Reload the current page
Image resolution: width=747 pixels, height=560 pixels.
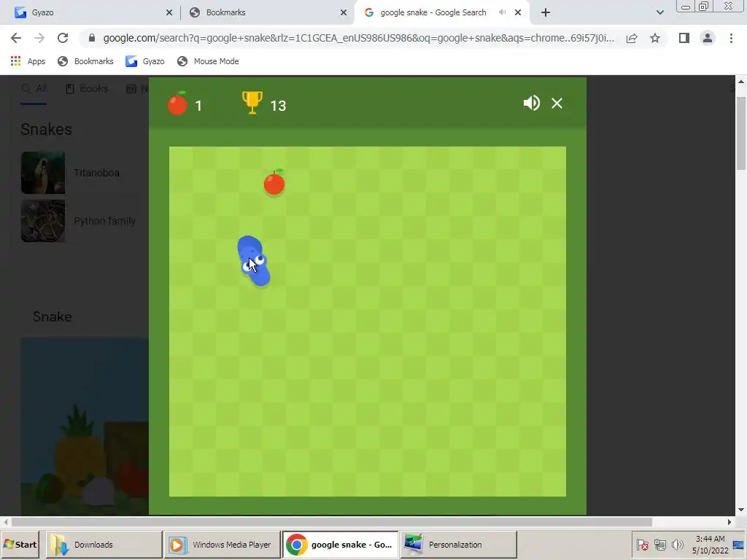tap(63, 38)
